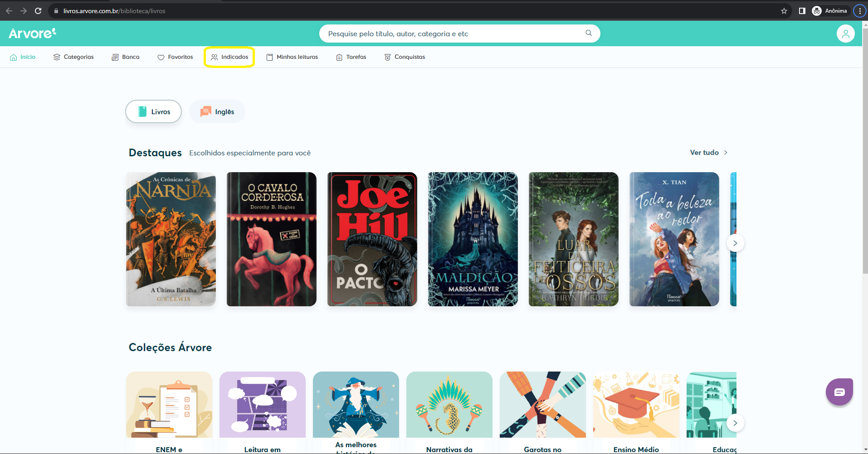Open the Indicados section
The width and height of the screenshot is (868, 454).
[x=229, y=57]
